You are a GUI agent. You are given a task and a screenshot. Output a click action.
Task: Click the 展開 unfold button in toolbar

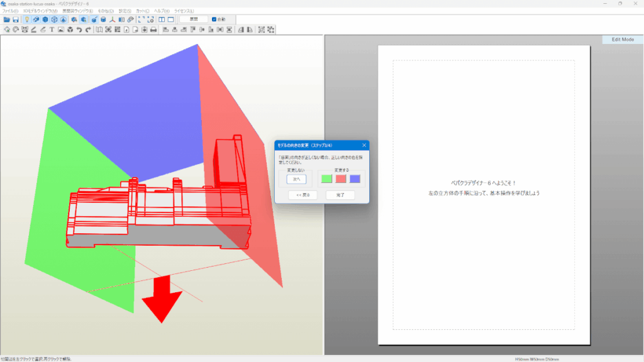tap(194, 19)
